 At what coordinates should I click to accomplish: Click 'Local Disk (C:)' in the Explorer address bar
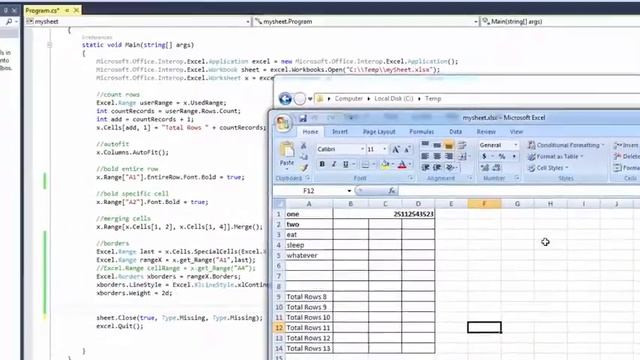394,98
